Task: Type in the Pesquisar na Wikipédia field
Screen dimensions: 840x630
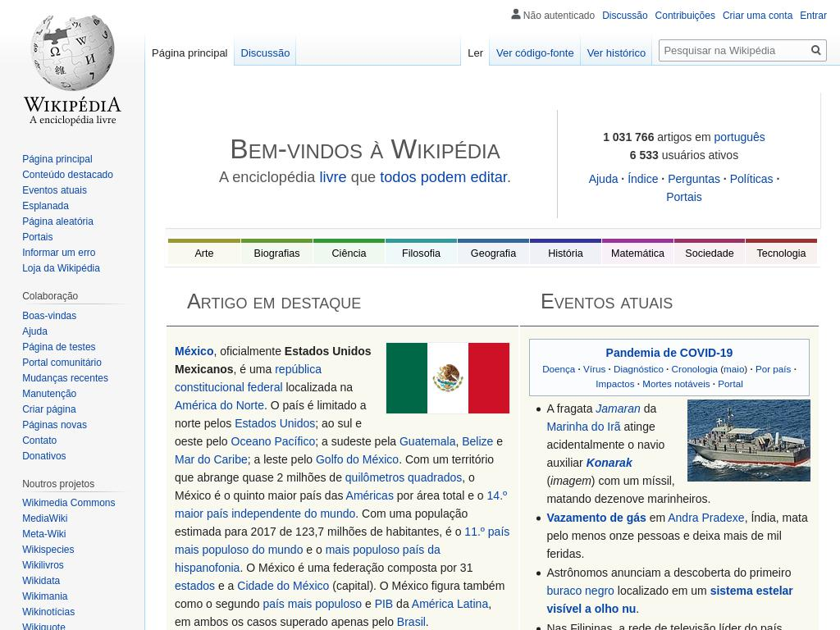Action: coord(734,51)
